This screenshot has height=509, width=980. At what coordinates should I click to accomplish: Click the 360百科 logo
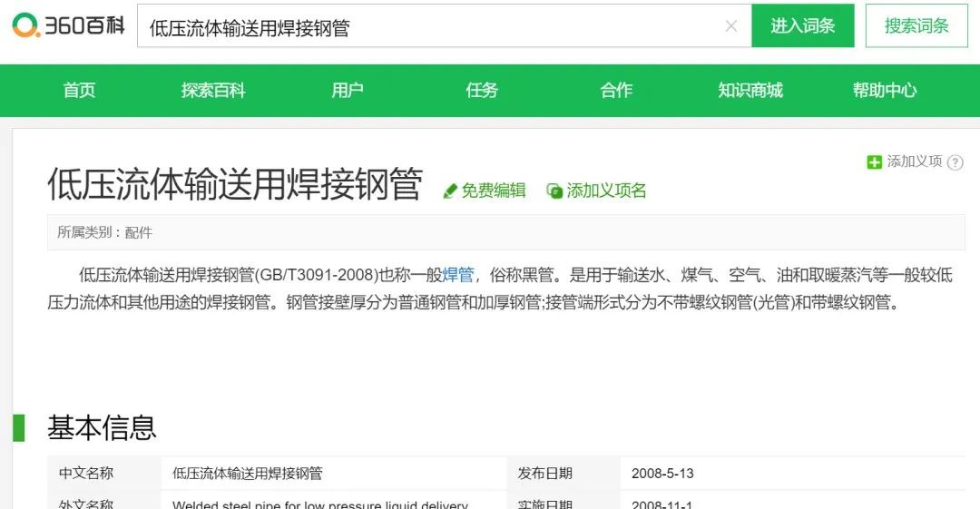(x=69, y=25)
